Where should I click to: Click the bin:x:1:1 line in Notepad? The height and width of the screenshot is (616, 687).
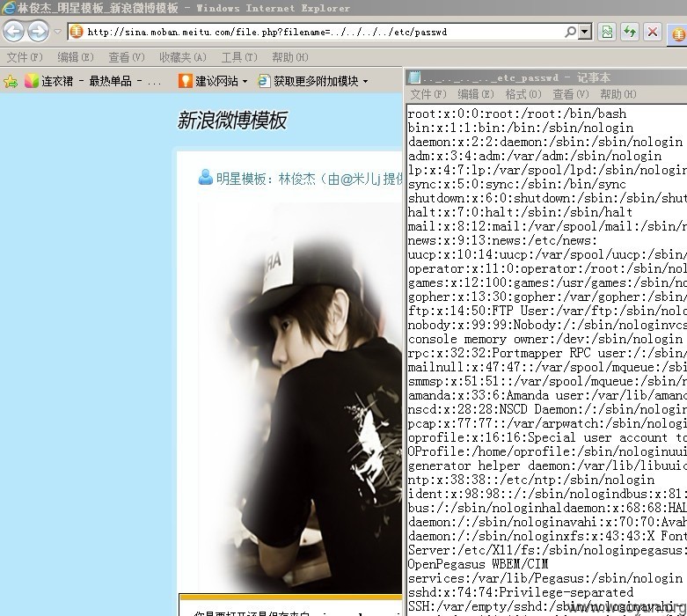[521, 128]
